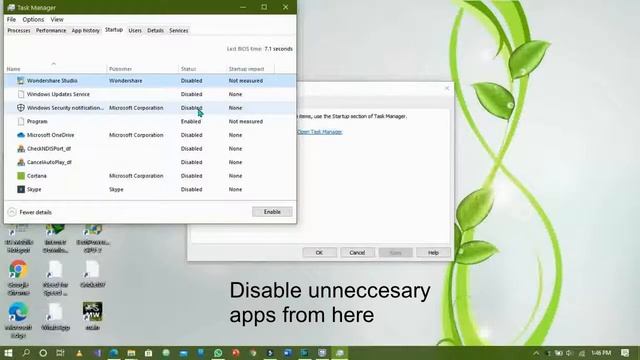Close the System Configuration dialog

[x=447, y=88]
